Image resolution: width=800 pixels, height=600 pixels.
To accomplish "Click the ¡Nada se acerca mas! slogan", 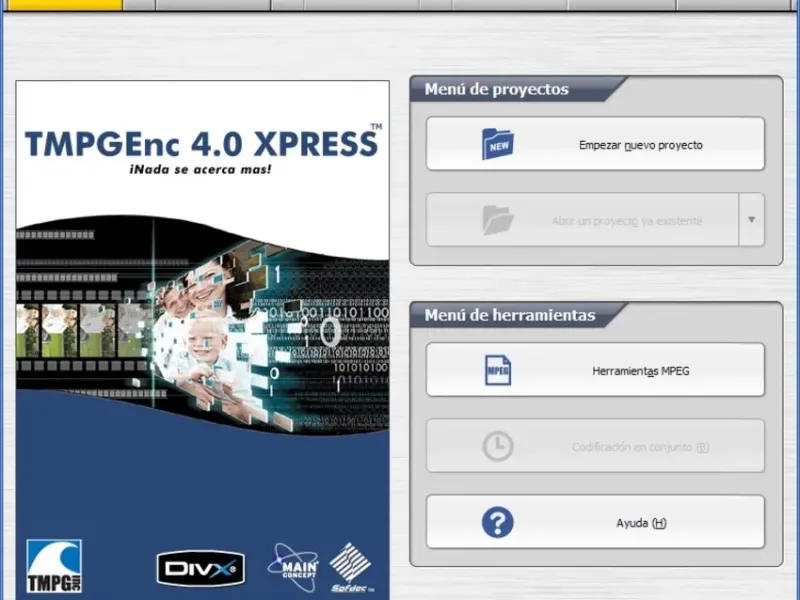I will tap(200, 169).
